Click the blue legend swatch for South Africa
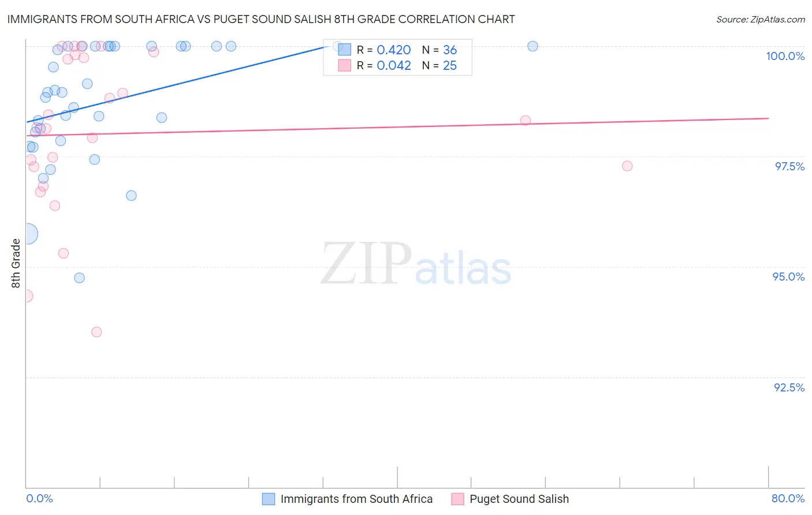Viewport: 812px width, 515px height. [269, 499]
